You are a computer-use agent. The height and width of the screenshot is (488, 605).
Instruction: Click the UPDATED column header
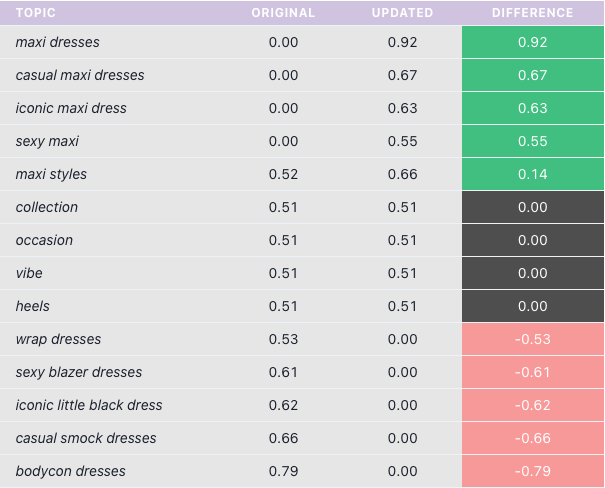click(x=402, y=13)
